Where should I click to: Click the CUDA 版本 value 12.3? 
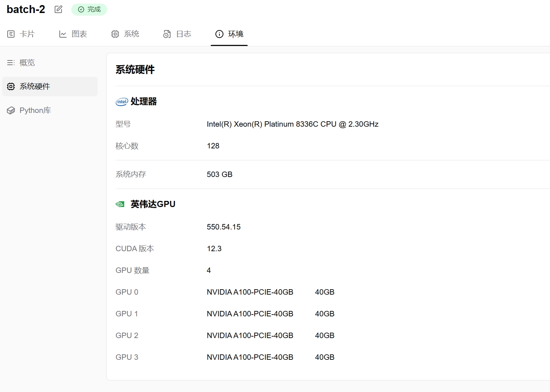(x=214, y=249)
